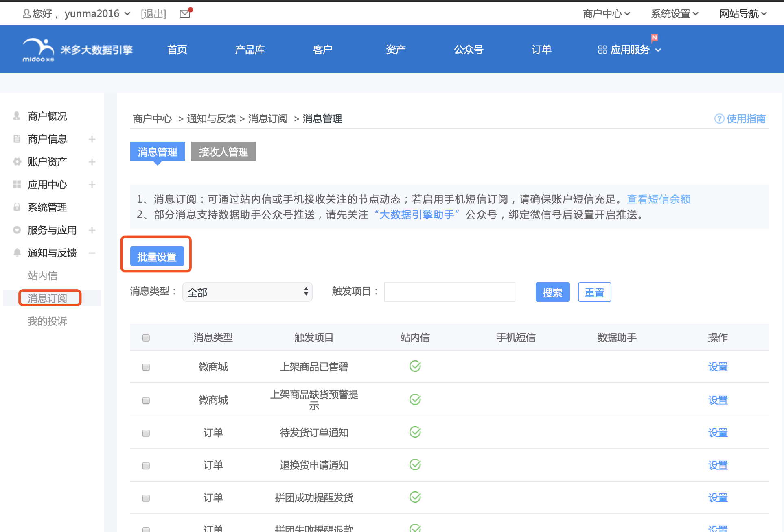
Task: Click green check for 待发货订单通知
Action: tap(415, 432)
